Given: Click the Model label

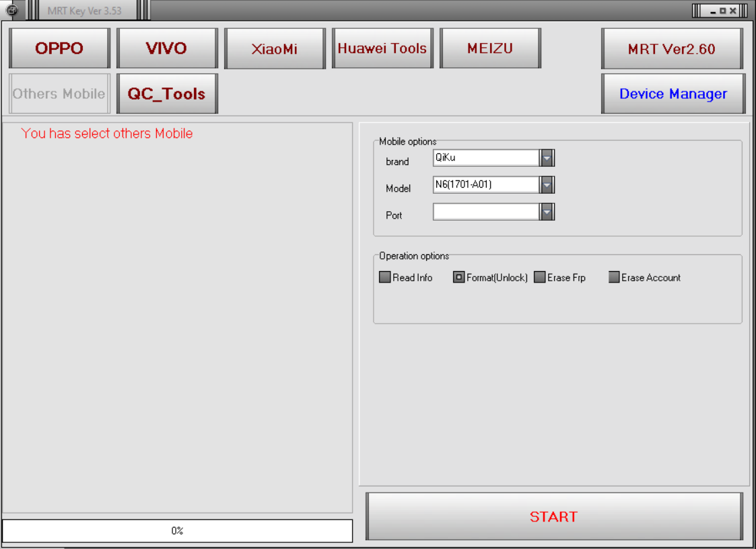Looking at the screenshot, I should pos(399,188).
